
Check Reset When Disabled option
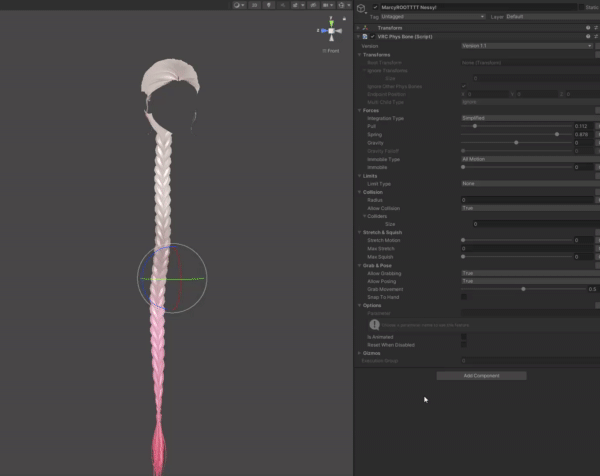pyautogui.click(x=464, y=345)
